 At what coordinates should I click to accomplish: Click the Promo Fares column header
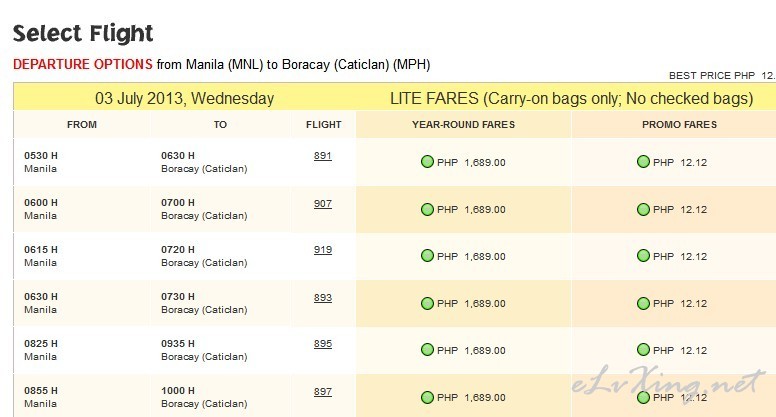coord(679,125)
